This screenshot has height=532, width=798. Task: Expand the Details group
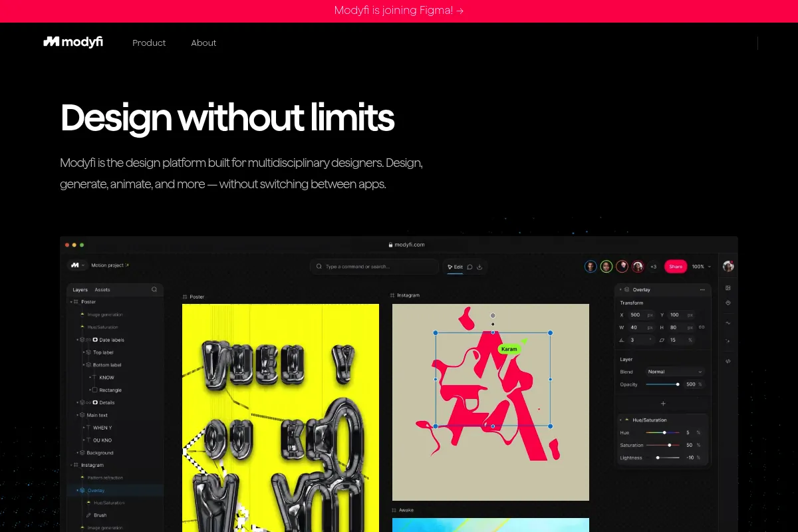(x=78, y=403)
